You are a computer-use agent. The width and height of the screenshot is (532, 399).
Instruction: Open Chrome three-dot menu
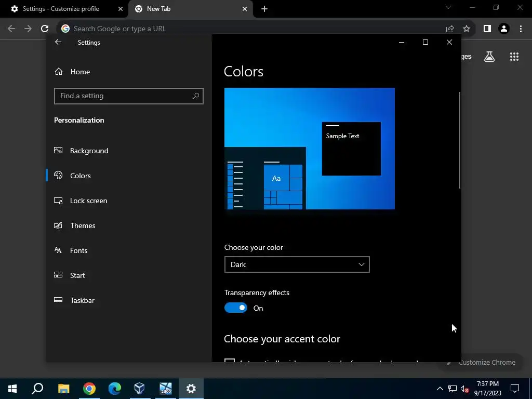[521, 29]
